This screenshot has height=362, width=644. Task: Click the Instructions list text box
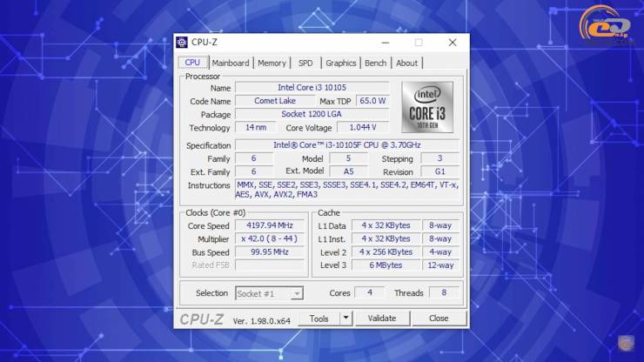(x=347, y=190)
